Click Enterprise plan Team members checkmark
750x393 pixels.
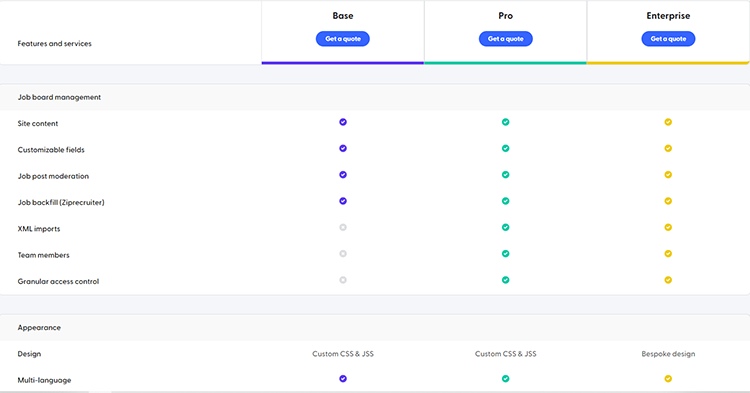coord(668,253)
